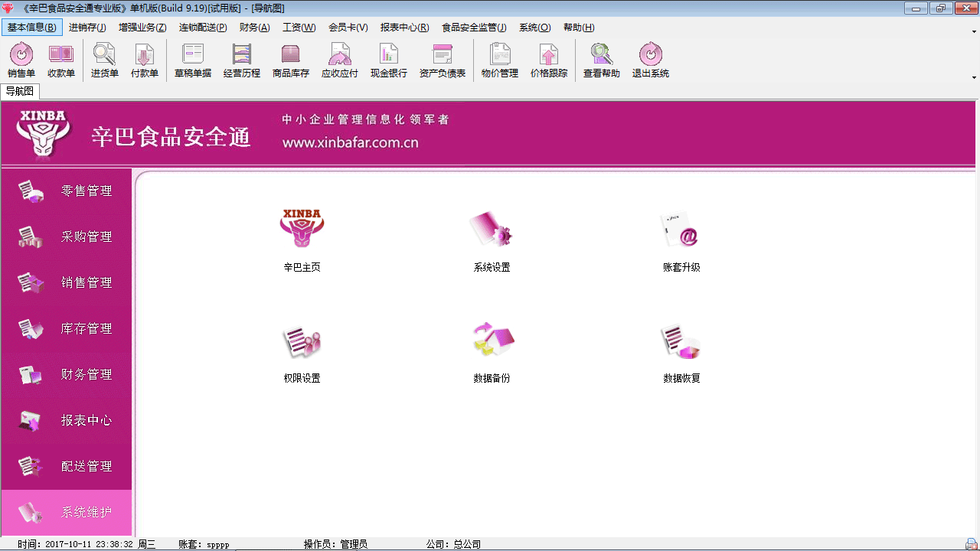
Task: Open the 系统(O) menu
Action: click(x=534, y=28)
